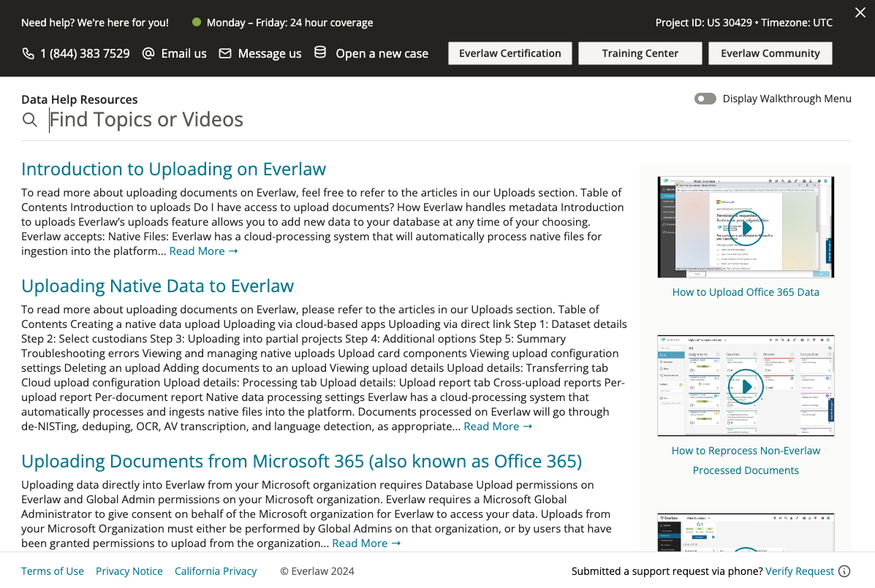This screenshot has width=875, height=588.
Task: Open the Training Center button
Action: click(640, 53)
